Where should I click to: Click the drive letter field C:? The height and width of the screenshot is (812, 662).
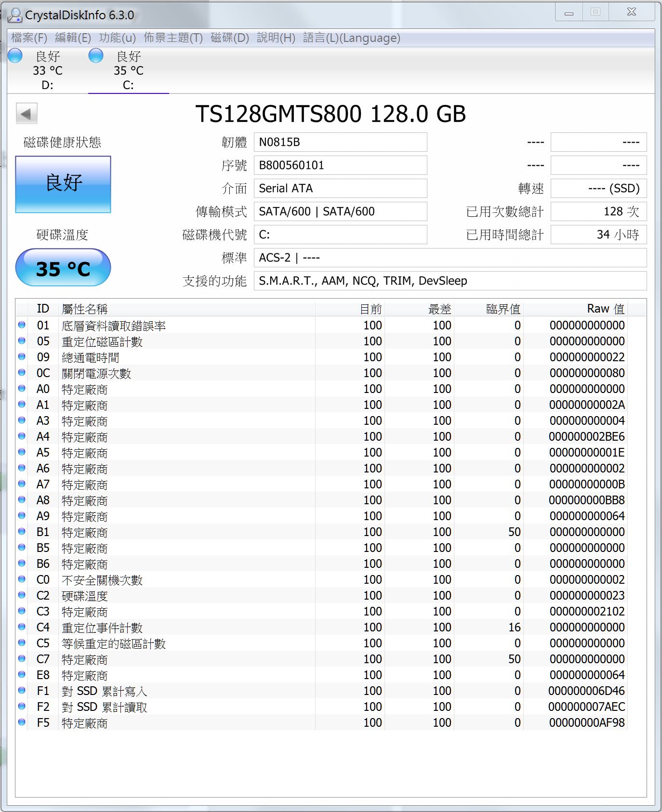[340, 235]
